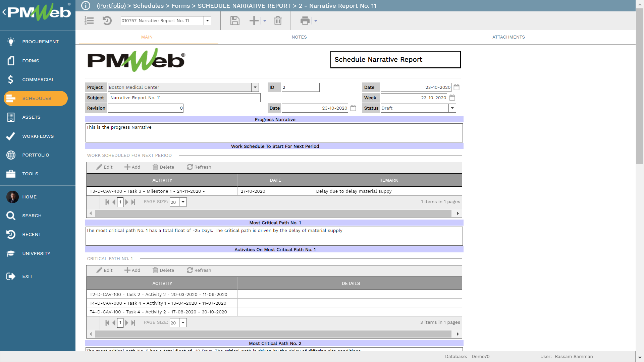Screen dimensions: 644x362
Task: Click the (Portfolio) breadcrumb link
Action: [111, 6]
